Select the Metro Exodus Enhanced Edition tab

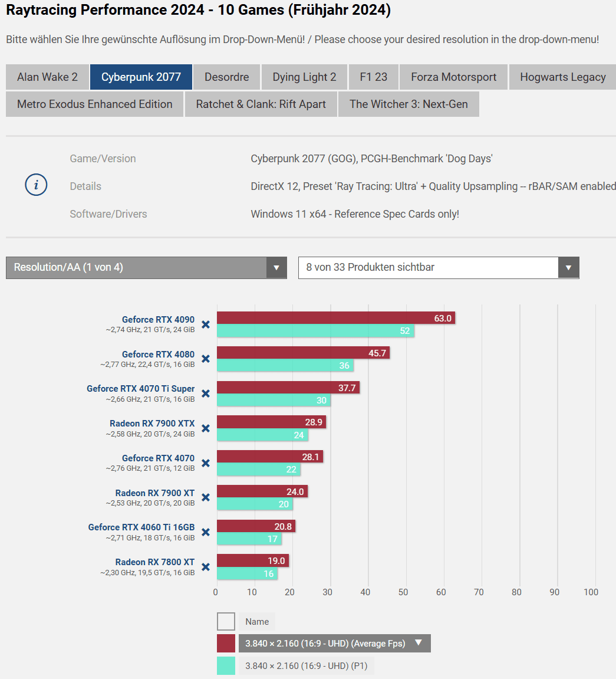[x=95, y=104]
